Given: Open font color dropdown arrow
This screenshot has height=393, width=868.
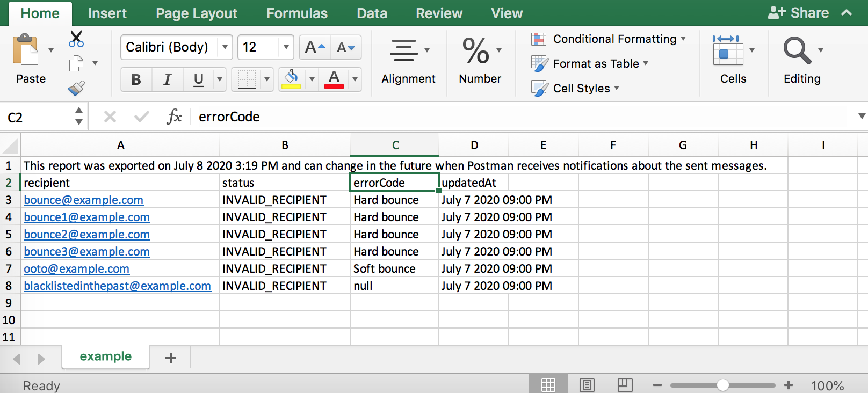Looking at the screenshot, I should (x=355, y=80).
